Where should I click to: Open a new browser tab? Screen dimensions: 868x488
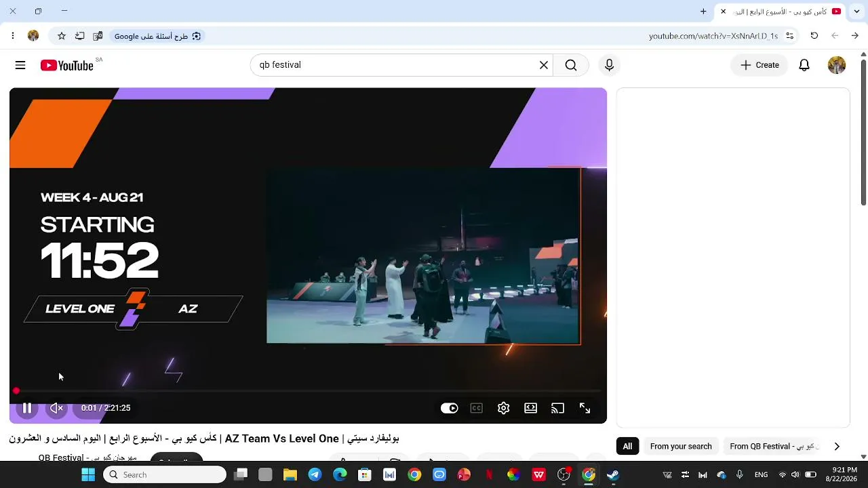tap(703, 12)
